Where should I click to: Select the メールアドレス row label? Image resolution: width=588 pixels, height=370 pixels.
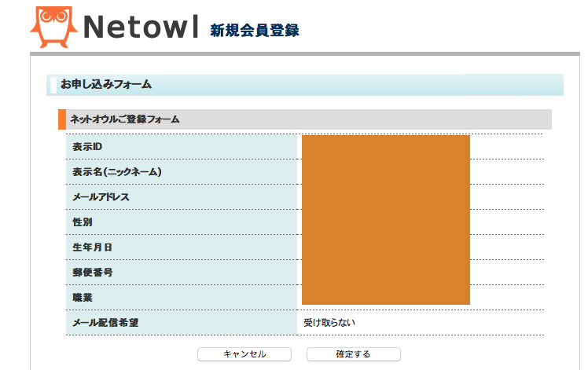pyautogui.click(x=101, y=197)
